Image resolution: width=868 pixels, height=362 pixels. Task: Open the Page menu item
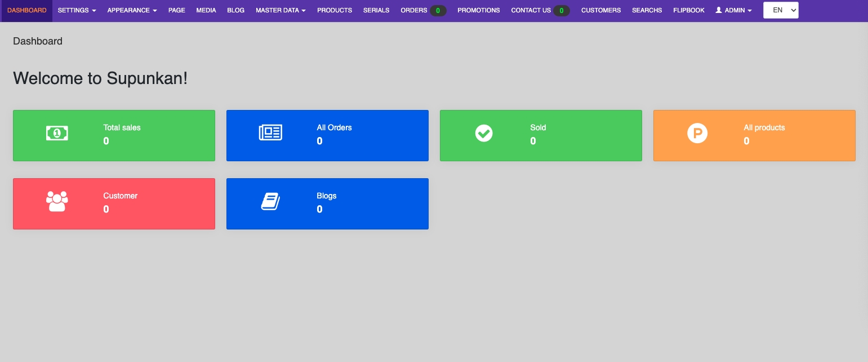177,11
